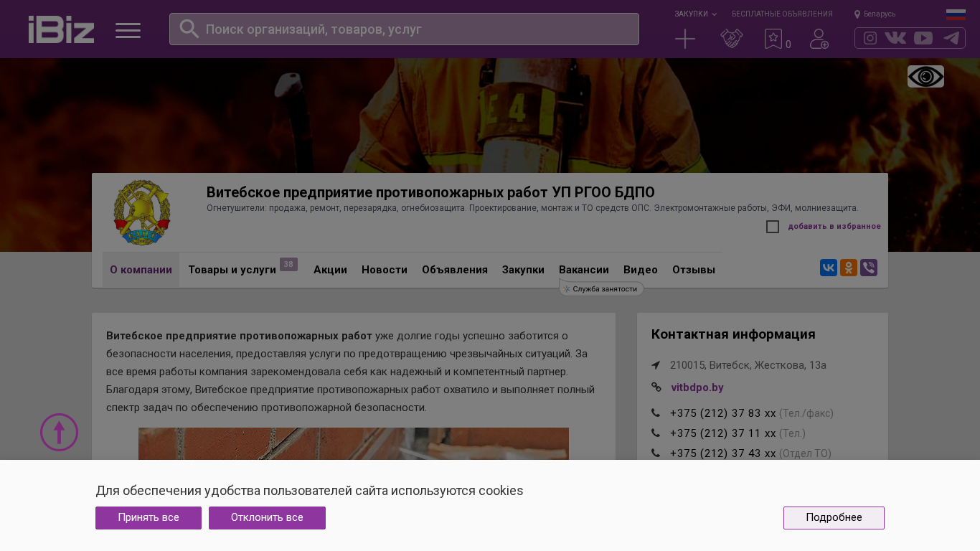Open cookie details via Подробнее
Image resolution: width=980 pixels, height=551 pixels.
[834, 518]
